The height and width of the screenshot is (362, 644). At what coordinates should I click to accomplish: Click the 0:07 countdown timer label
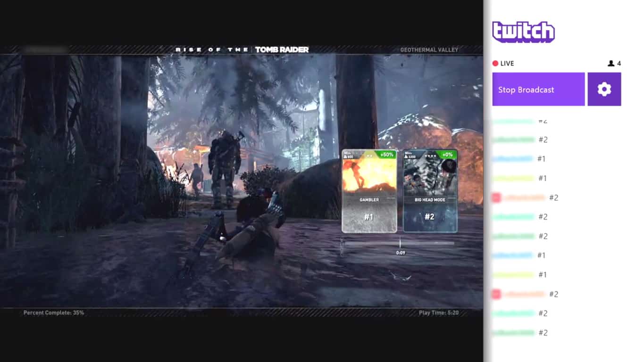[x=400, y=253]
